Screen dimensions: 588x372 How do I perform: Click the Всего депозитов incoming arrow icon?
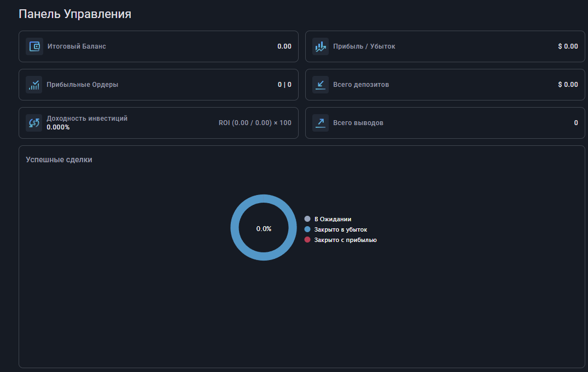coord(321,85)
